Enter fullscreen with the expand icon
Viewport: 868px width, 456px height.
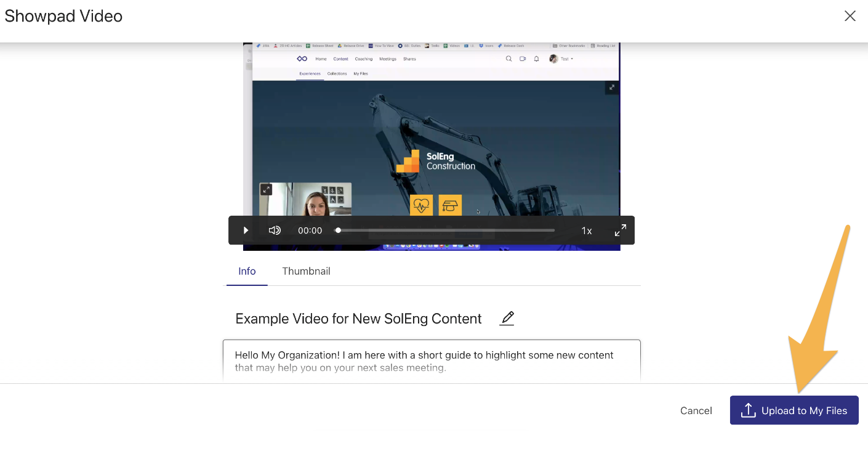point(621,230)
